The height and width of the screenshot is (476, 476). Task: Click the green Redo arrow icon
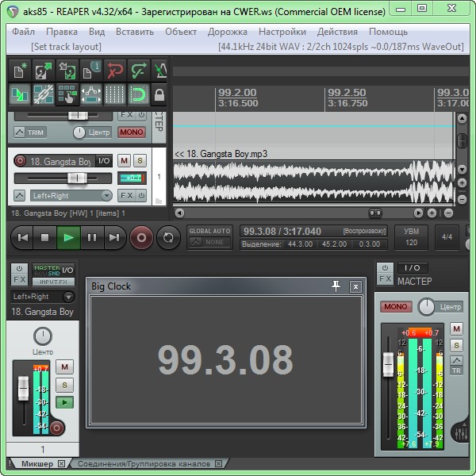pyautogui.click(x=138, y=71)
